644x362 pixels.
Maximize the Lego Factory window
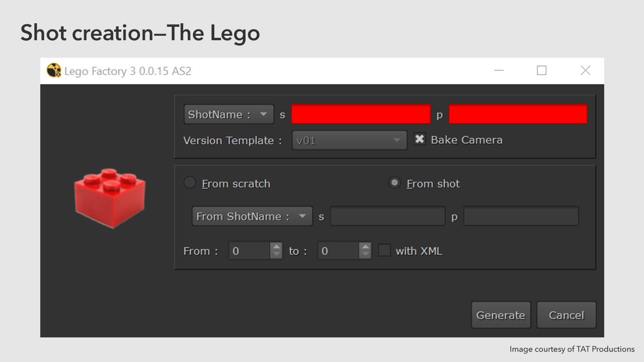[x=542, y=70]
